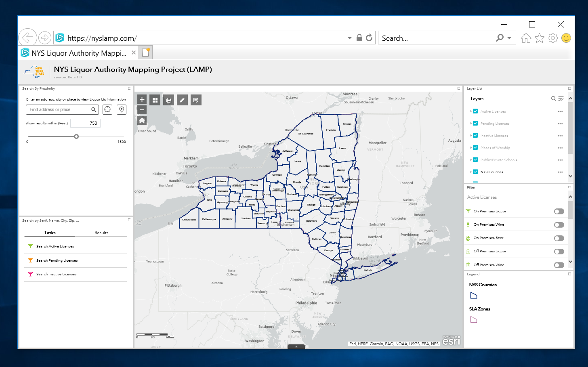Go to browser home page

pyautogui.click(x=526, y=38)
